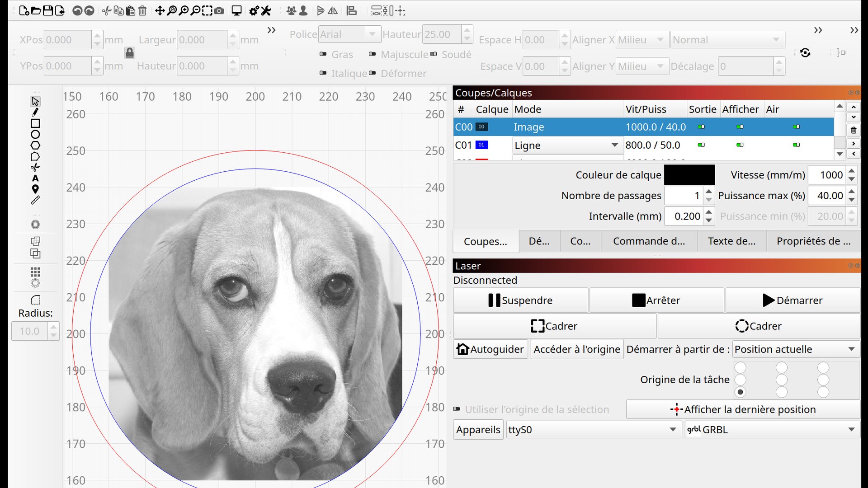This screenshot has width=868, height=488.
Task: Toggle Air assist for layer C00
Action: [797, 127]
